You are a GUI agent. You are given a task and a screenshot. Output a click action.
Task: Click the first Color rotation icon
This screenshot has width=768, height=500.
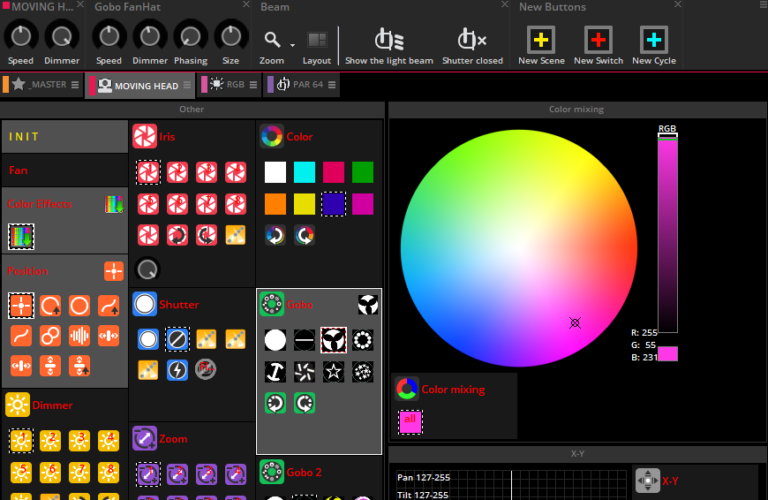coord(275,235)
